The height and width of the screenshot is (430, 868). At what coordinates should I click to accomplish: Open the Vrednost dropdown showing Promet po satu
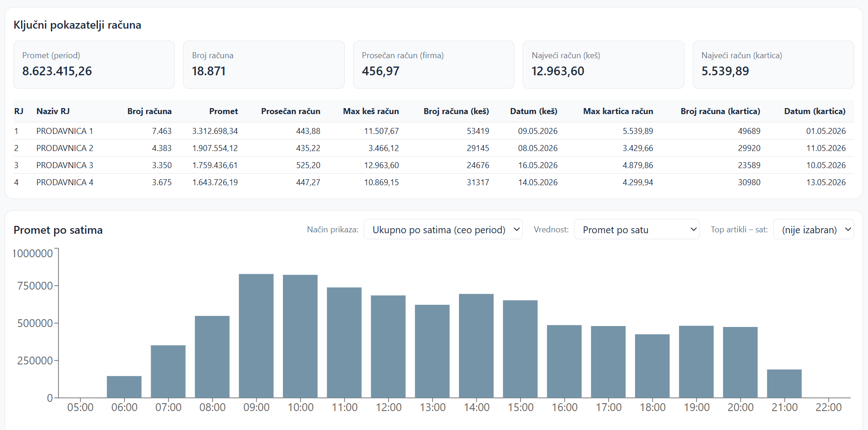click(x=636, y=230)
